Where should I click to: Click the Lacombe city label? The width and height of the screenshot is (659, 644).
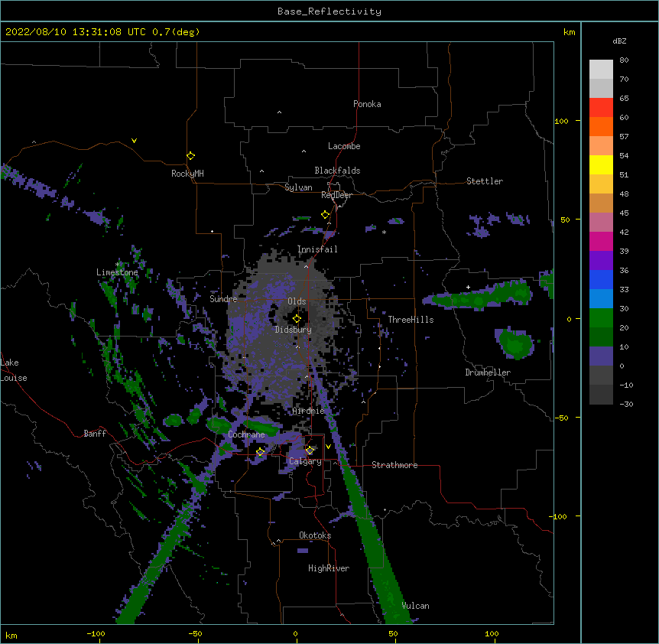(344, 146)
